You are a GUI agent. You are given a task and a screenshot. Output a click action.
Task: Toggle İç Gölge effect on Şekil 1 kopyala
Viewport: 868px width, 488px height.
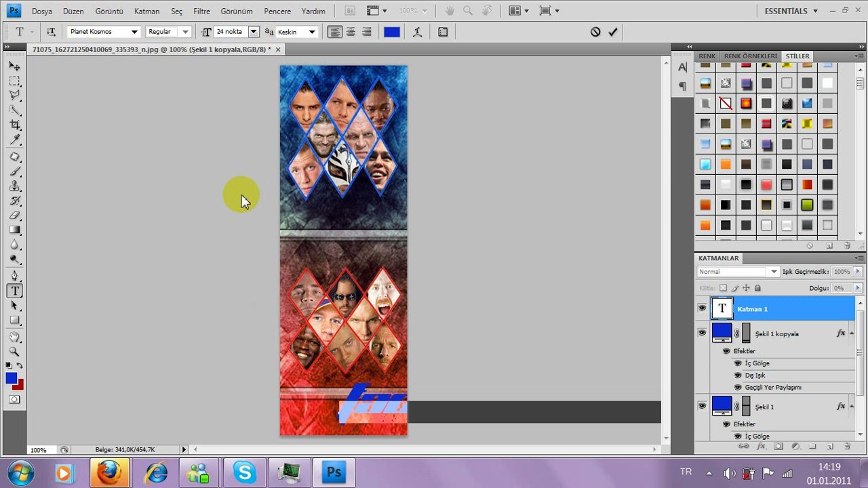[x=738, y=363]
